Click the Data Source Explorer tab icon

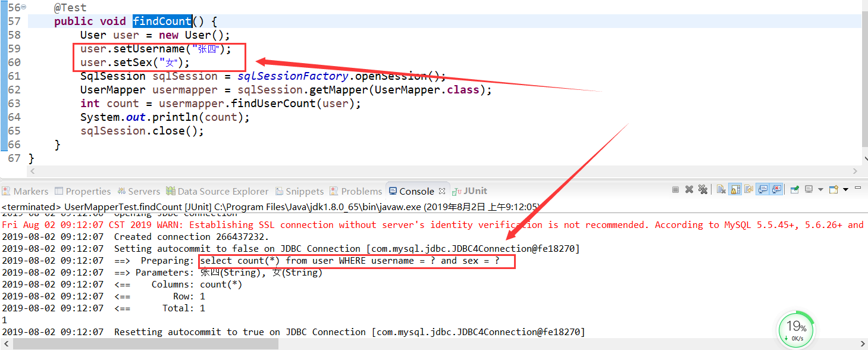(x=171, y=191)
